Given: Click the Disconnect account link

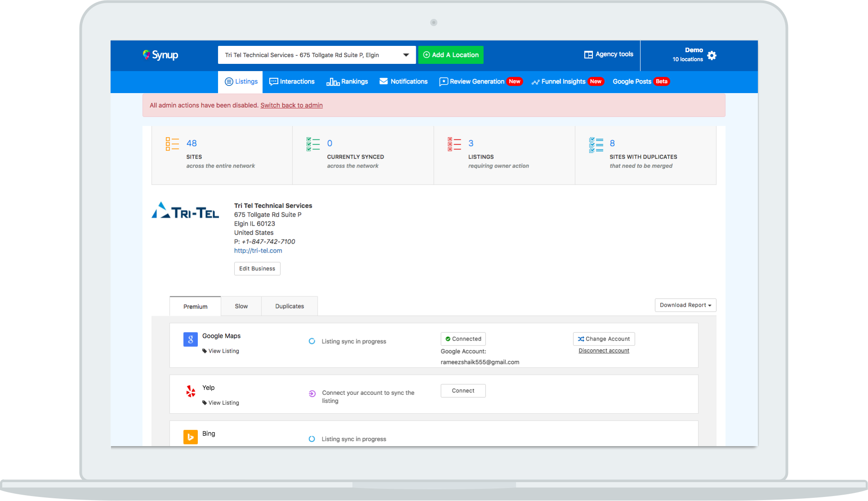Looking at the screenshot, I should (604, 351).
